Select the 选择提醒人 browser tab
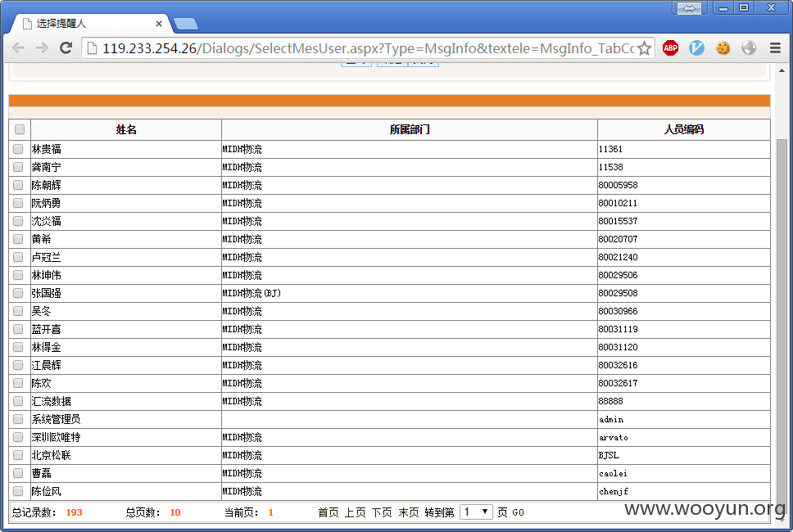 point(91,24)
